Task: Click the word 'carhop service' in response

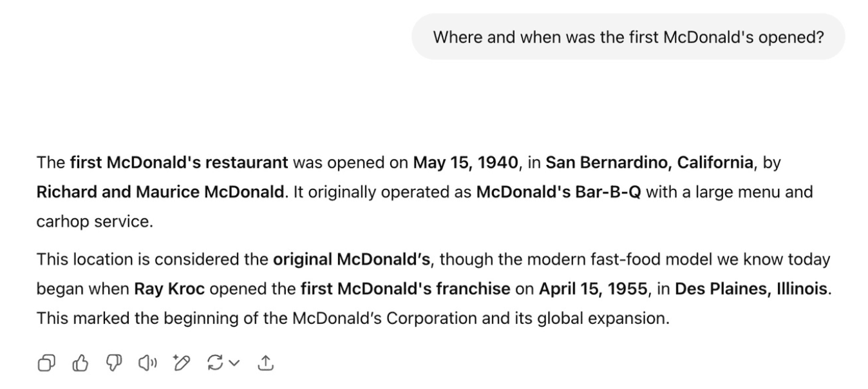Action: [93, 222]
